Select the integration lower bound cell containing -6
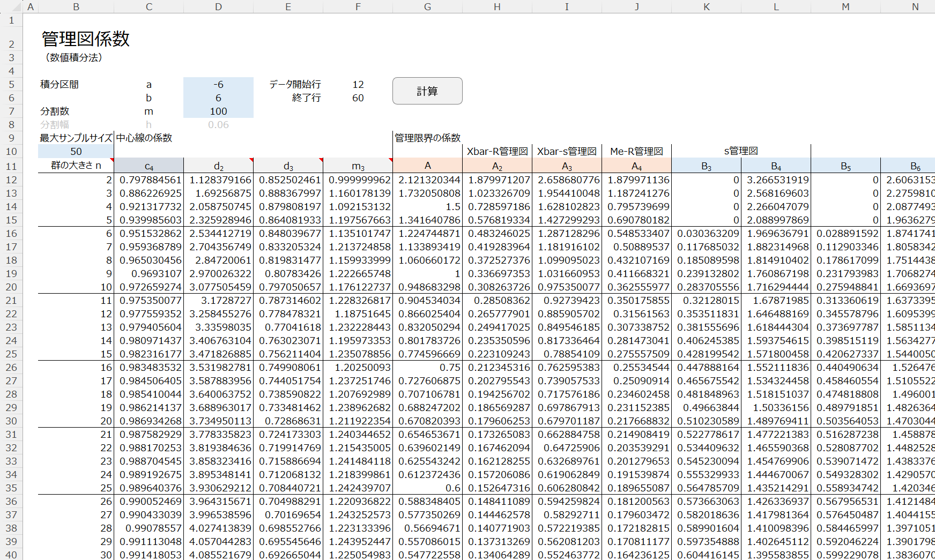 [x=218, y=85]
